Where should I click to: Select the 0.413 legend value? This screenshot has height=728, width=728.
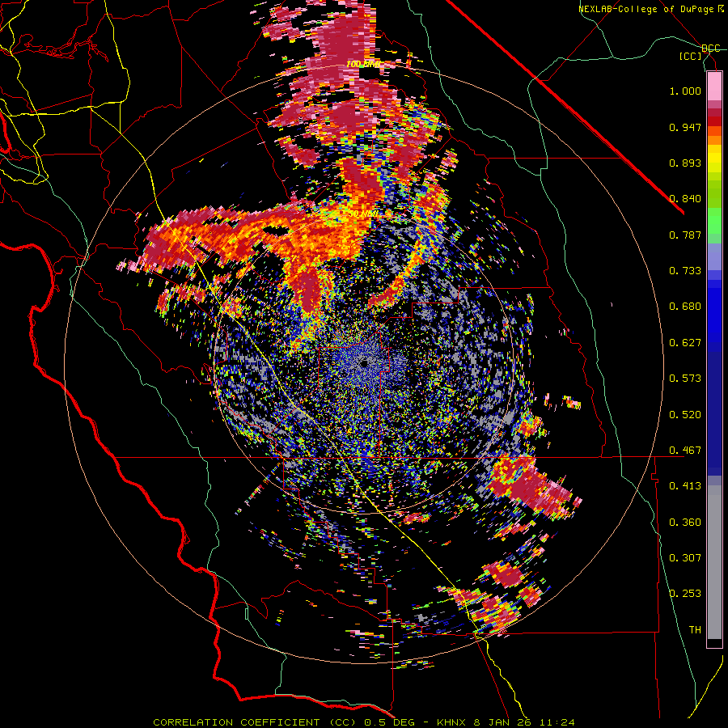point(685,486)
